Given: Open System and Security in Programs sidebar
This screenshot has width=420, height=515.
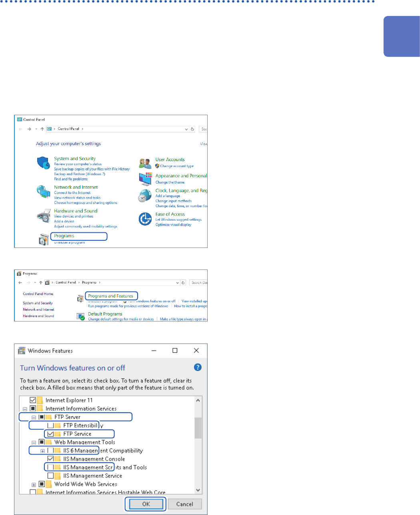Looking at the screenshot, I should click(x=38, y=303).
